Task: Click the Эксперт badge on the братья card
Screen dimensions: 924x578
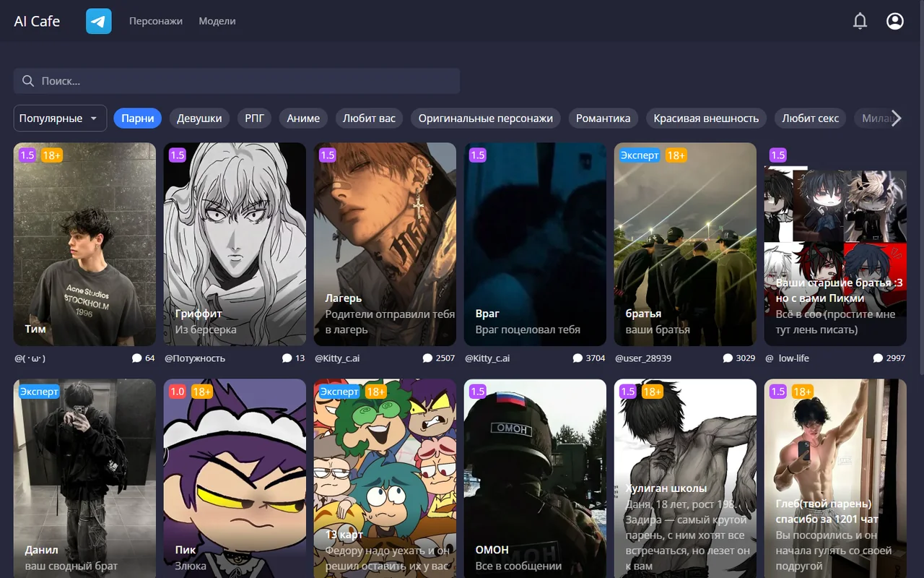Action: [x=640, y=155]
